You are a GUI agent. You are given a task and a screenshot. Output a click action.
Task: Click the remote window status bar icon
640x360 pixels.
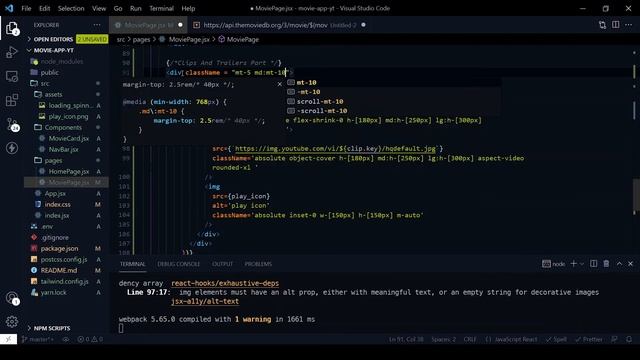pyautogui.click(x=8, y=339)
